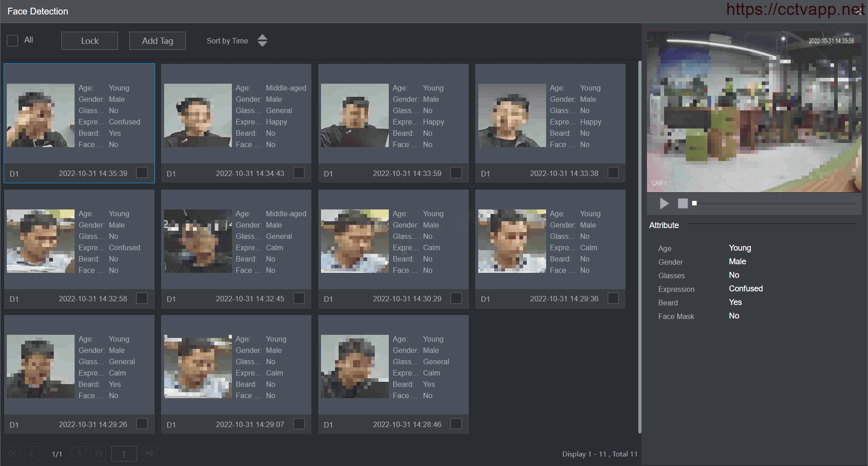Jump to the last results page
This screenshot has height=466, width=868.
(98, 453)
